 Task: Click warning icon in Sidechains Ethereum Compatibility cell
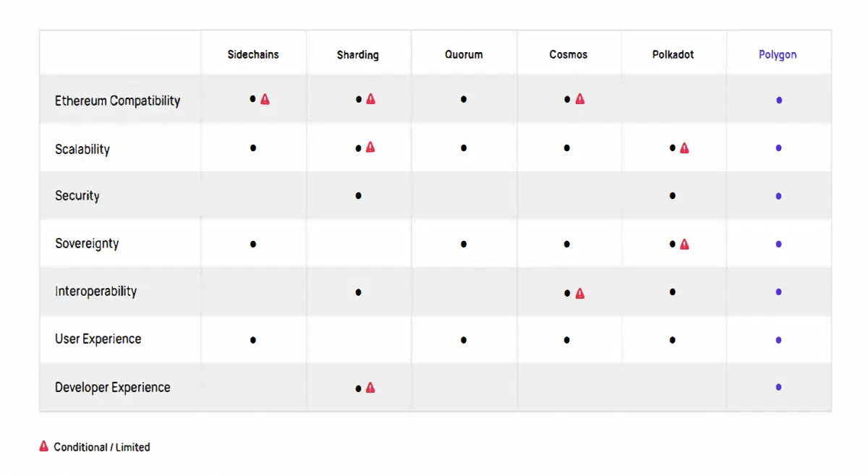[265, 99]
